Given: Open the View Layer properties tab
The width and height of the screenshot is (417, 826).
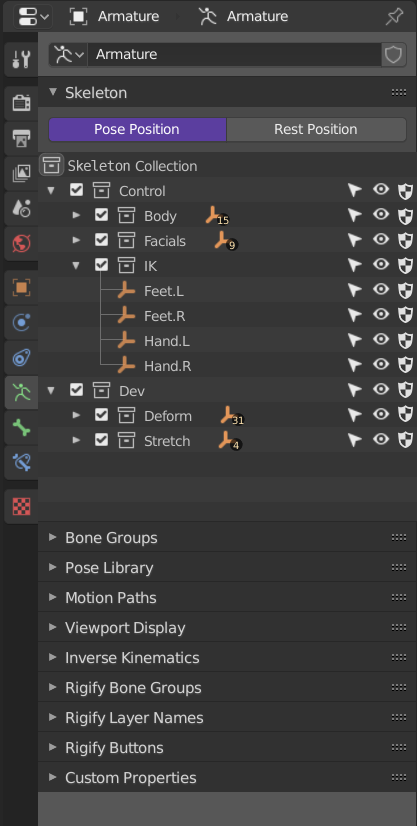Looking at the screenshot, I should [21, 173].
